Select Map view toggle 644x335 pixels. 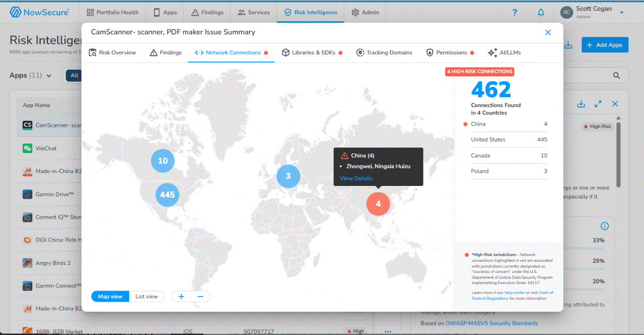tap(110, 297)
